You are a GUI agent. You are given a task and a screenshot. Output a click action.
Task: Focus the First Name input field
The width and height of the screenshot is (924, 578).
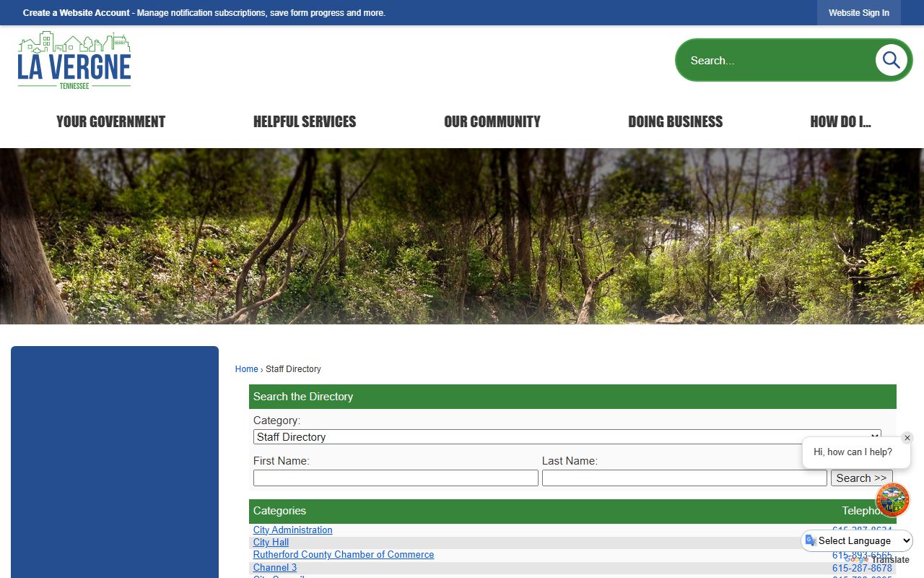point(396,478)
